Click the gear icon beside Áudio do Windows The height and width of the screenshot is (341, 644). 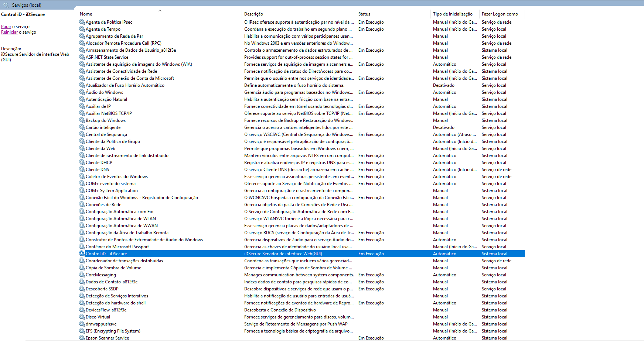point(82,92)
